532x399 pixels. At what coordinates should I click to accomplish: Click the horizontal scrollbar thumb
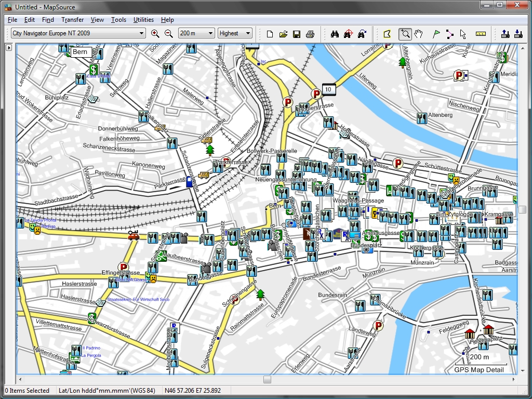tap(267, 379)
